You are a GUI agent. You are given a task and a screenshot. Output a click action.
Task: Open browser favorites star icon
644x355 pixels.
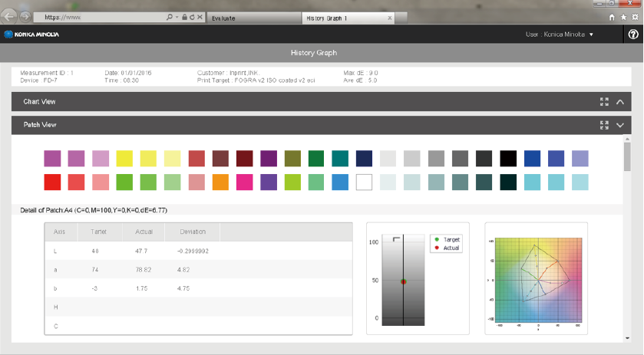[x=623, y=17]
